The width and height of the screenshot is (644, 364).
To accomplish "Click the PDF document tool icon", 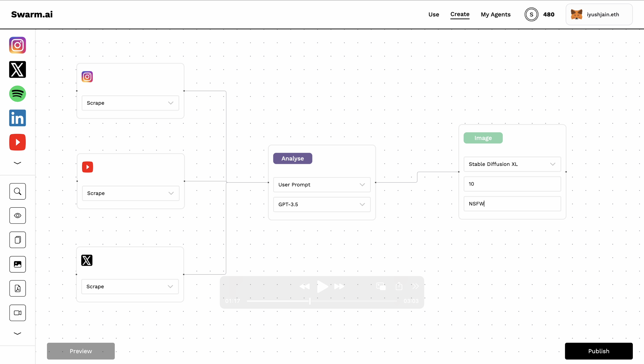I will tap(17, 288).
